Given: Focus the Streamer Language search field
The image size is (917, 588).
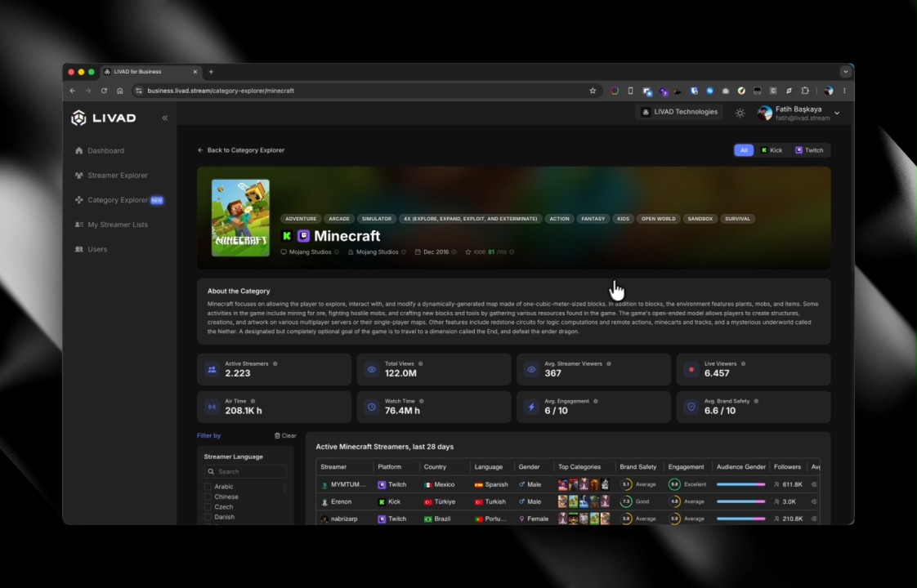Looking at the screenshot, I should click(245, 472).
